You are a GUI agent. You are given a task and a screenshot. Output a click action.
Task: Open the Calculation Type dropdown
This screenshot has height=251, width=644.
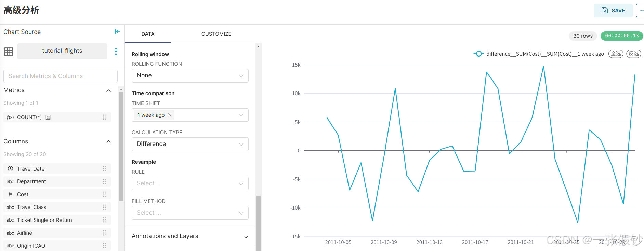tap(190, 144)
